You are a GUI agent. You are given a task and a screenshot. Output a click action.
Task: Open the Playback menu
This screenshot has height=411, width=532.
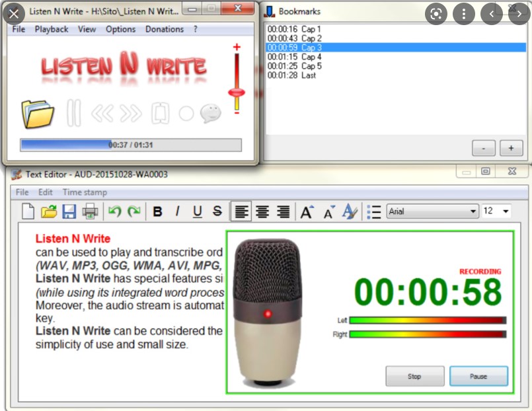pos(52,29)
